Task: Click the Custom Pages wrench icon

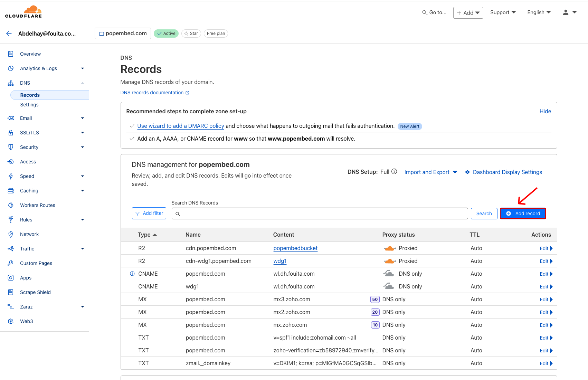Action: tap(11, 263)
